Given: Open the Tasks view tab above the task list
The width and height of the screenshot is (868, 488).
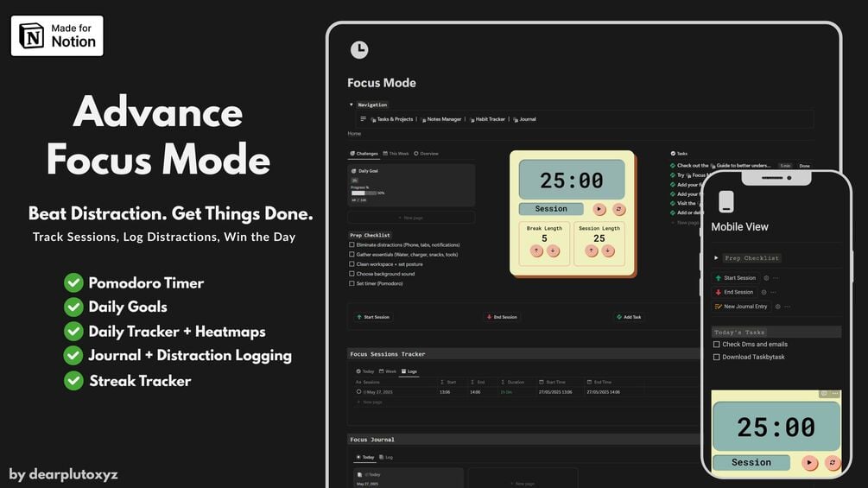Looking at the screenshot, I should [x=679, y=153].
